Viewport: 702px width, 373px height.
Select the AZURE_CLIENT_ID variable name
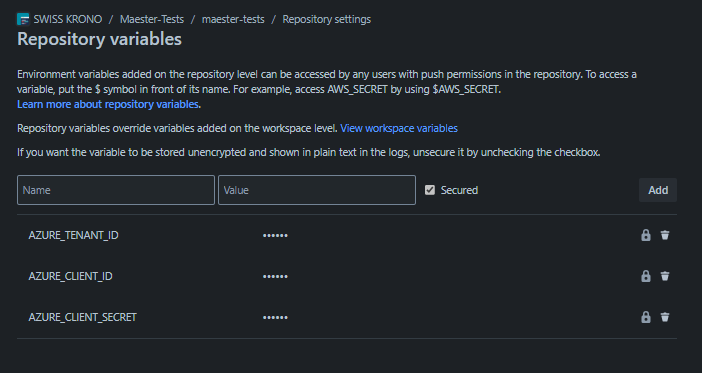(70, 276)
